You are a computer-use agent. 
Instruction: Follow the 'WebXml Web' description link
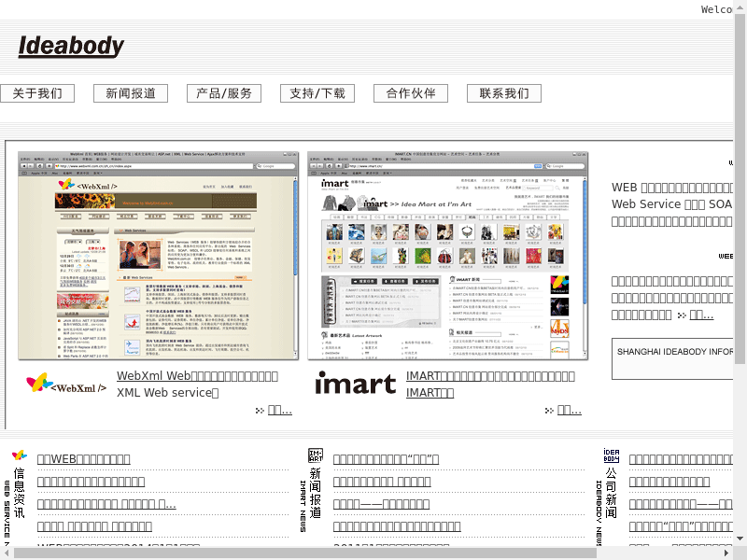coord(197,376)
